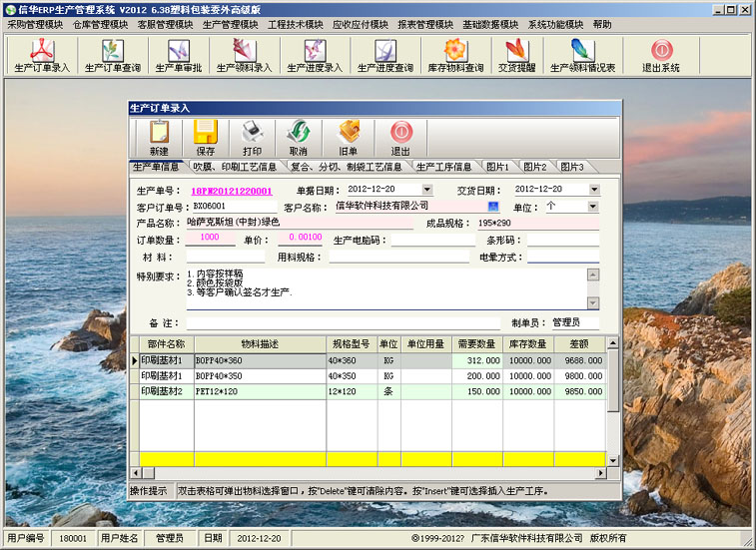Open the 生产单审批 approval tool

[x=178, y=56]
